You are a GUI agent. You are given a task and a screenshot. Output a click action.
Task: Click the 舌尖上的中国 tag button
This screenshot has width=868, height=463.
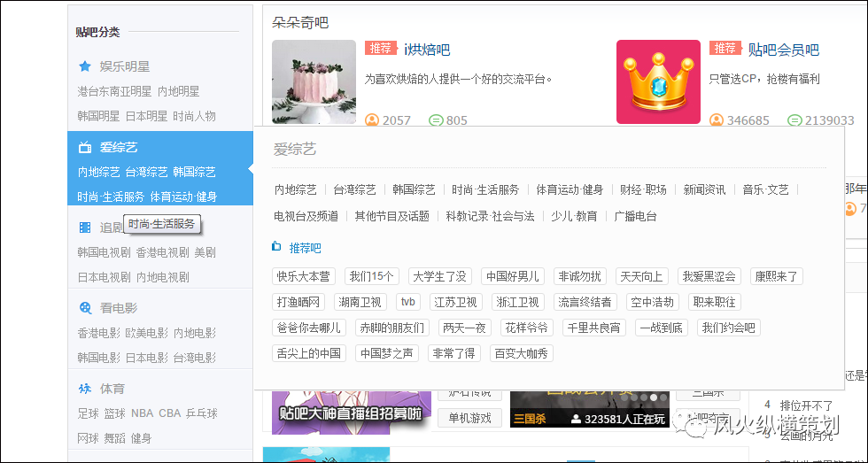309,353
